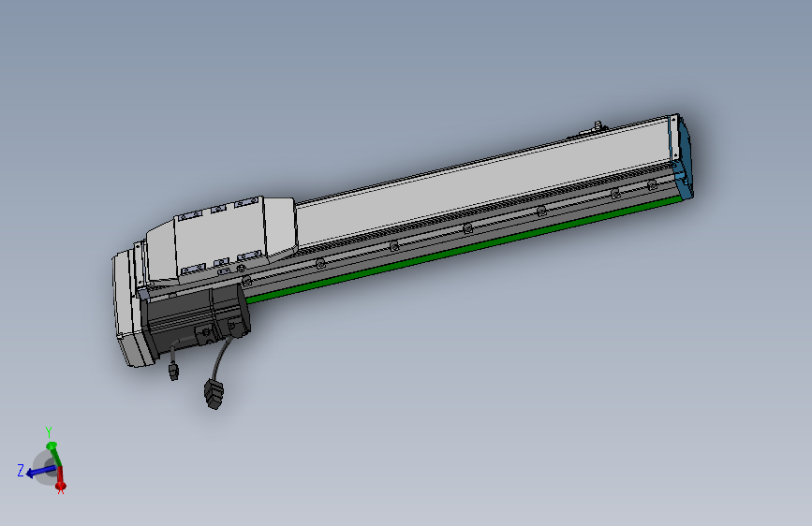Viewport: 812px width, 526px height.
Task: Click the green Y axis of the triad
Action: coord(54,454)
